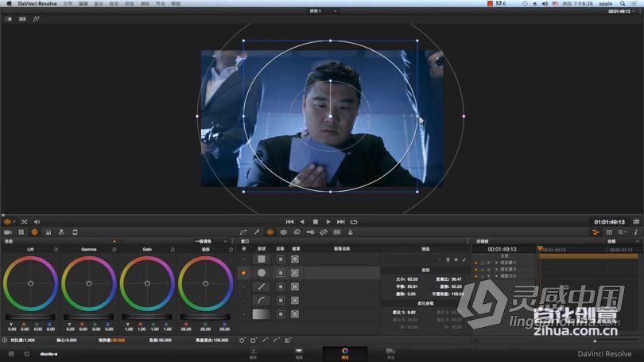The width and height of the screenshot is (644, 362).
Task: Add a new polygon line window
Action: (x=265, y=341)
